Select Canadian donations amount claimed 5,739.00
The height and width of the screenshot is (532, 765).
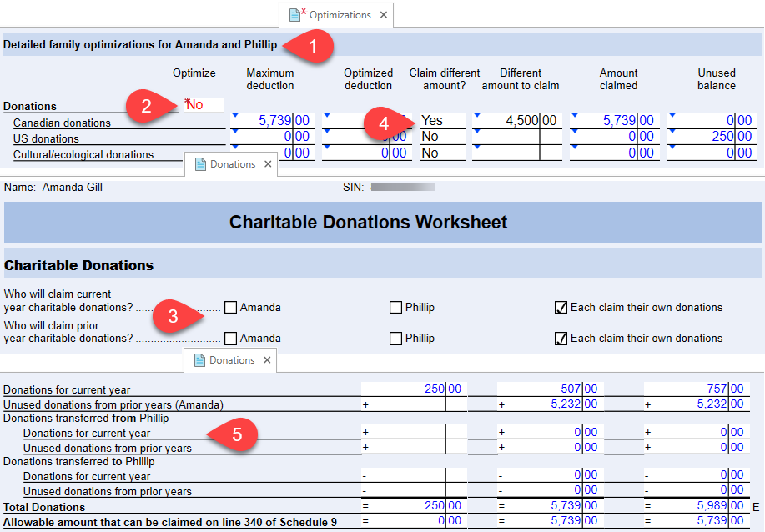tap(614, 120)
